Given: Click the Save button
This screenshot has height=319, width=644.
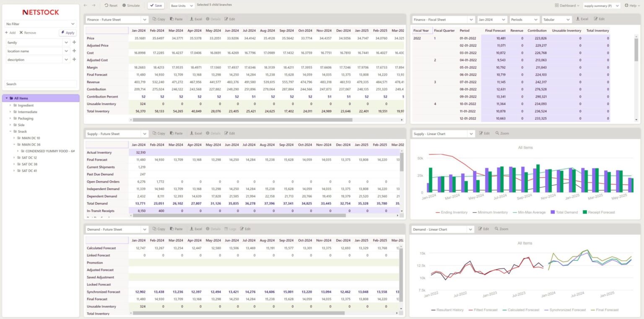Looking at the screenshot, I should click(x=155, y=5).
